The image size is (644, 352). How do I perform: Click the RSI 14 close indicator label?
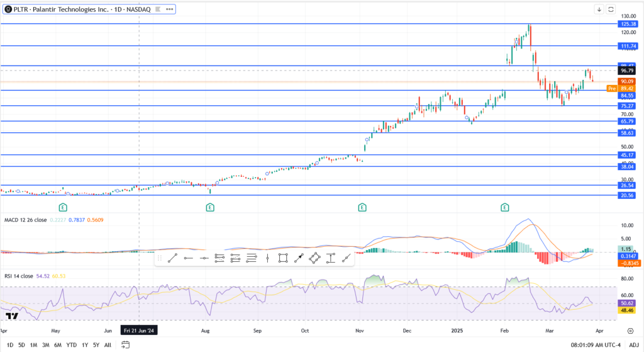(19, 276)
